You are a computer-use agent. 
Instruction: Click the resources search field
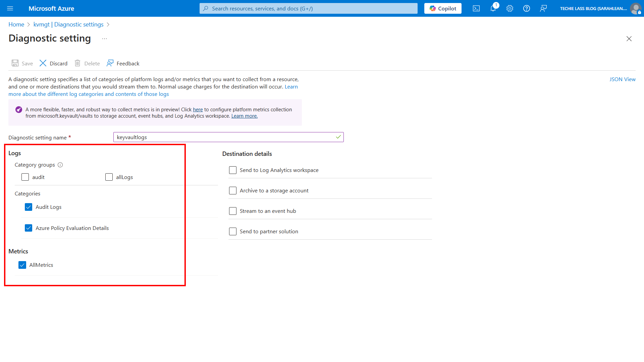[x=308, y=8]
